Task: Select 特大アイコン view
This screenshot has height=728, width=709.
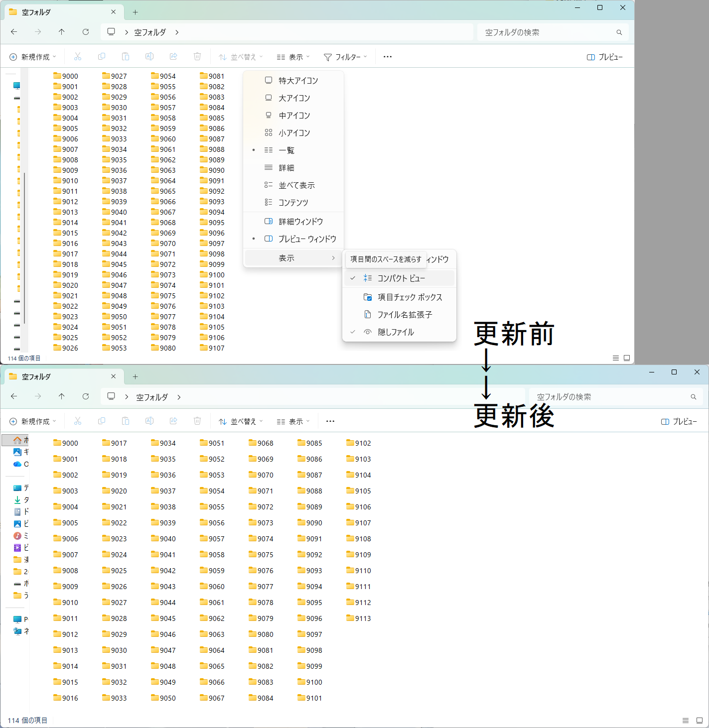Action: [293, 81]
